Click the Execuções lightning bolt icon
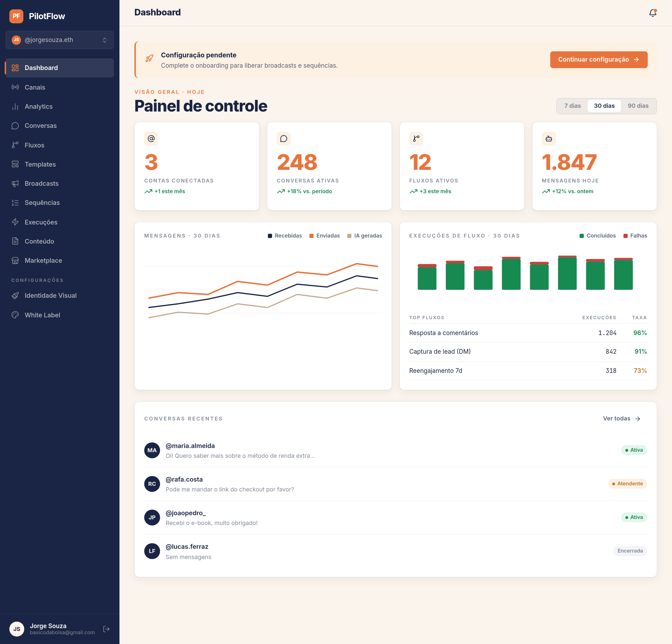The height and width of the screenshot is (644, 672). [15, 222]
